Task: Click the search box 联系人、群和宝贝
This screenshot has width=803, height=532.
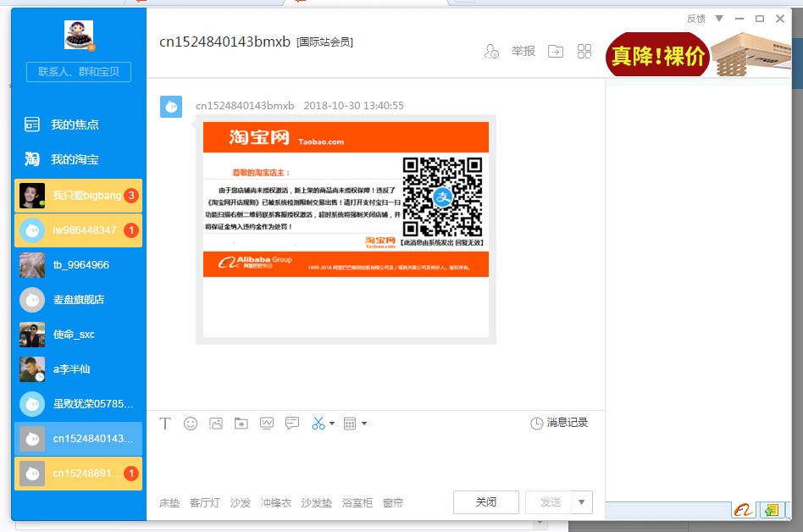Action: (x=79, y=72)
